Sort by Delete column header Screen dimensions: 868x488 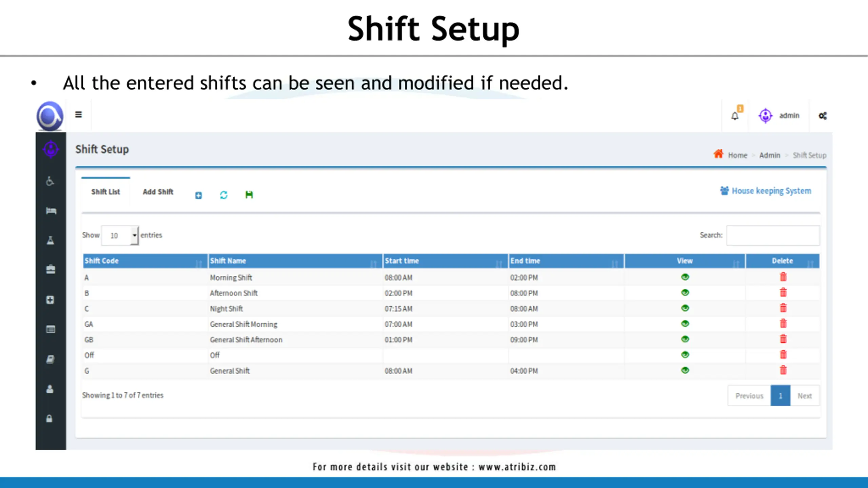[783, 261]
